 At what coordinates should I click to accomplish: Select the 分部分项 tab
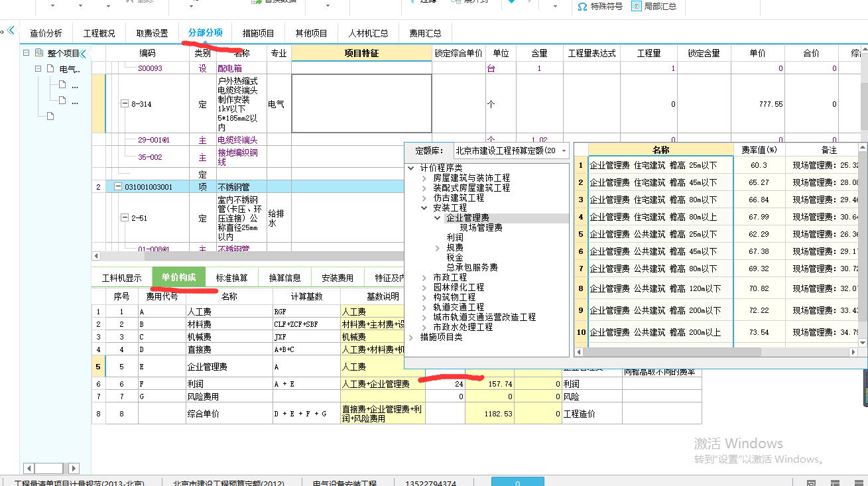(x=206, y=32)
